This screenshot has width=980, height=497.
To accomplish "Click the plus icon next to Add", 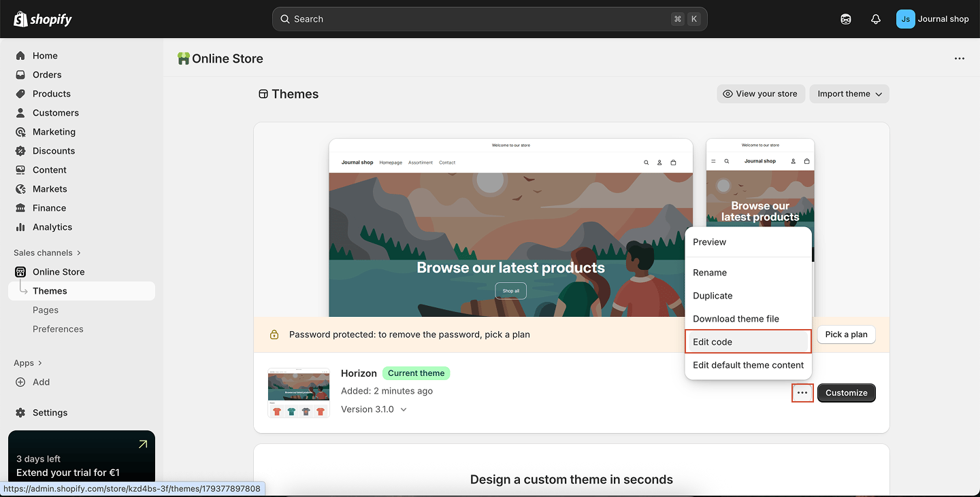I will pos(20,382).
